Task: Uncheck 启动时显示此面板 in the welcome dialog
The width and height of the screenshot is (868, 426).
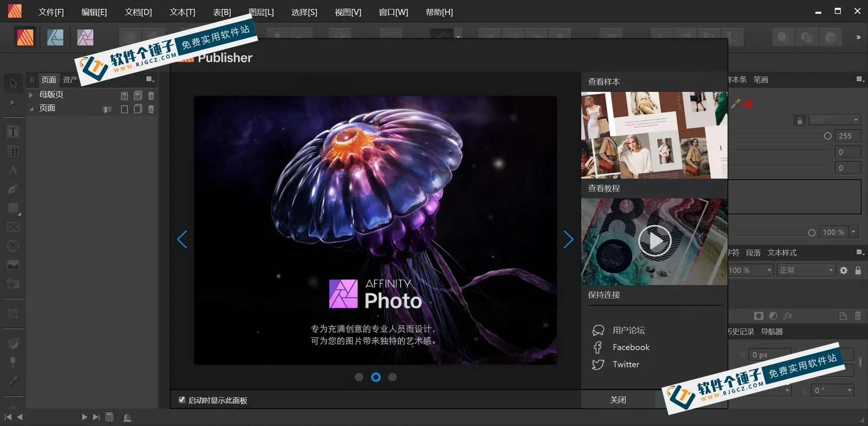Action: 182,400
